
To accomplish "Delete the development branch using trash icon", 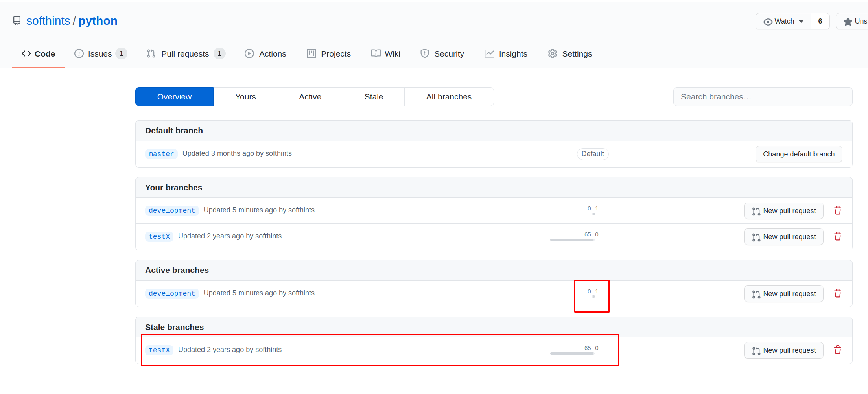I will 838,210.
